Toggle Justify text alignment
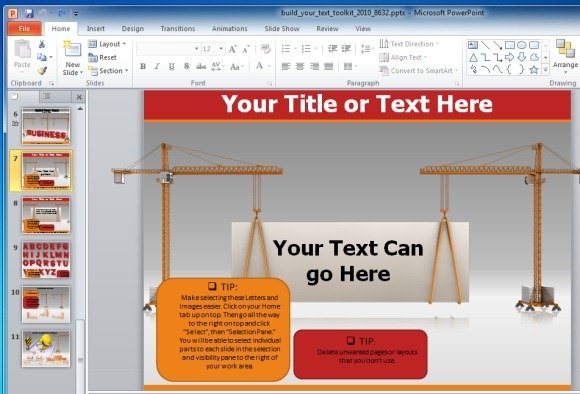 (329, 66)
